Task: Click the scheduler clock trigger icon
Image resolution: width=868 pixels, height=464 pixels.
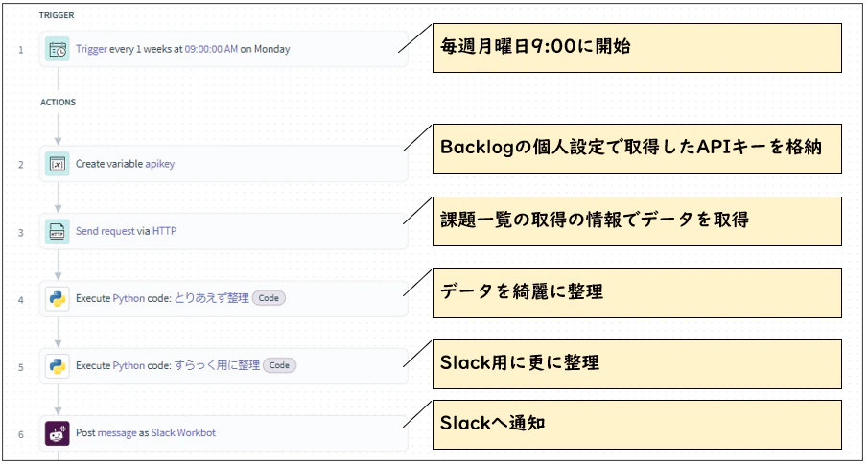Action: point(57,49)
